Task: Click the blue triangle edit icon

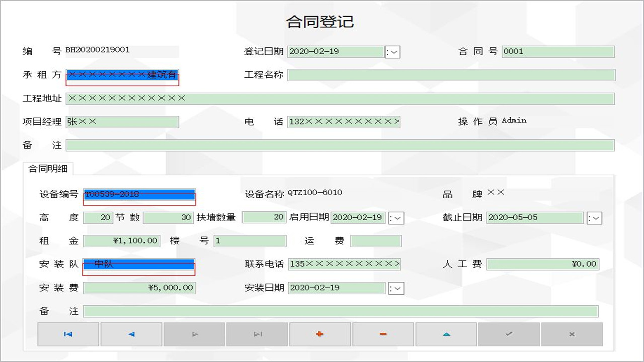Action: tap(446, 334)
